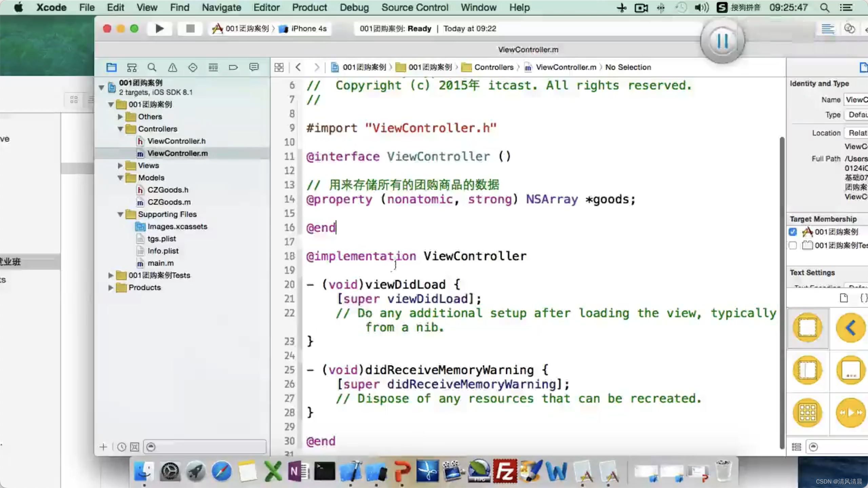Go back with the left chevron

coord(298,67)
